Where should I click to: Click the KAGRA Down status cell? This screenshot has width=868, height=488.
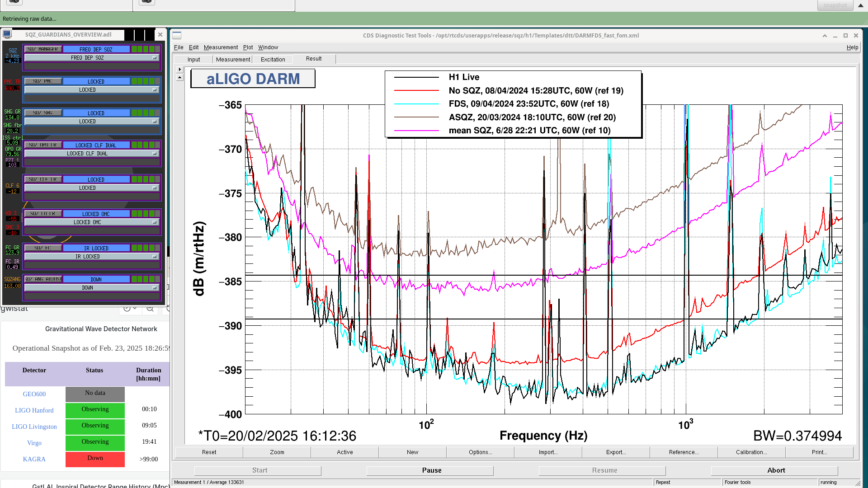[95, 459]
